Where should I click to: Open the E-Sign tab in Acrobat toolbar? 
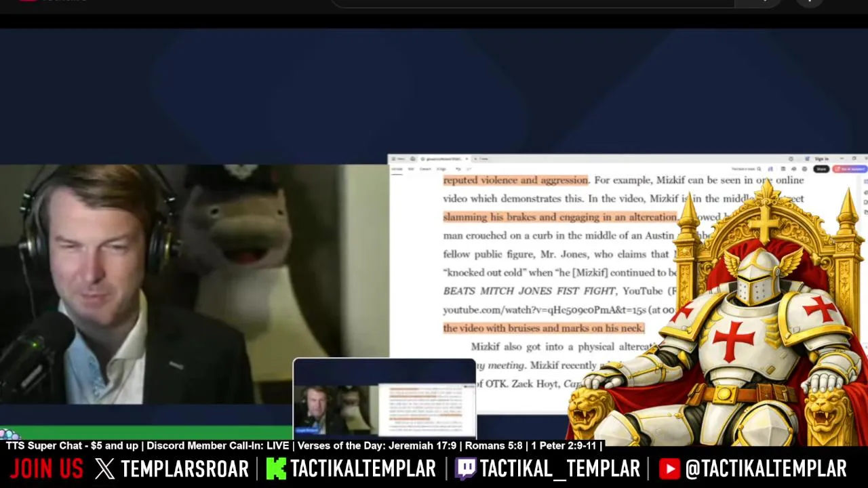[x=441, y=169]
